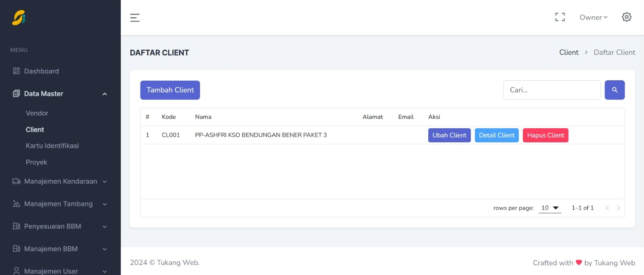This screenshot has height=275, width=644.
Task: Enter fullscreen mode via the fullscreen icon
Action: click(x=560, y=17)
